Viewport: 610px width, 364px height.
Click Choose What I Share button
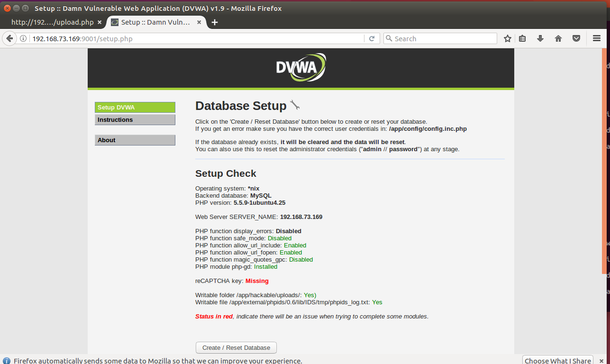[x=558, y=361]
